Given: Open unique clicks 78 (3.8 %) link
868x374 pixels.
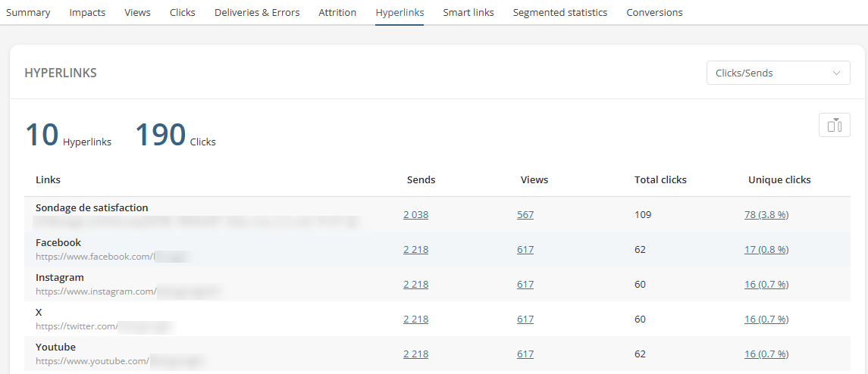Looking at the screenshot, I should tap(766, 215).
